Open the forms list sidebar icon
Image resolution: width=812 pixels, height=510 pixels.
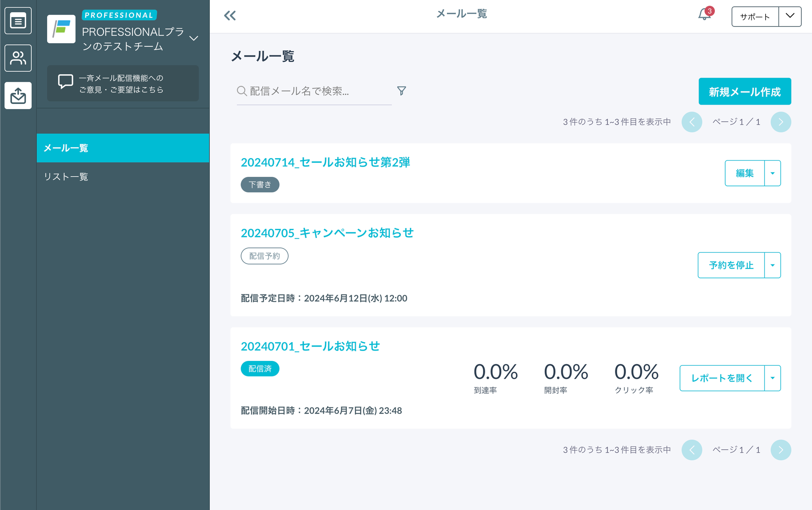click(18, 21)
